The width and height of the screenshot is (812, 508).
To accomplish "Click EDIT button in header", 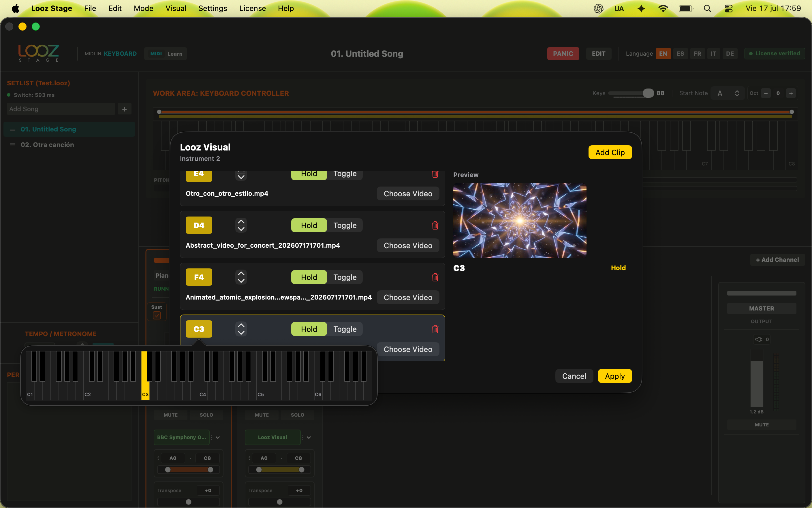I will point(598,54).
